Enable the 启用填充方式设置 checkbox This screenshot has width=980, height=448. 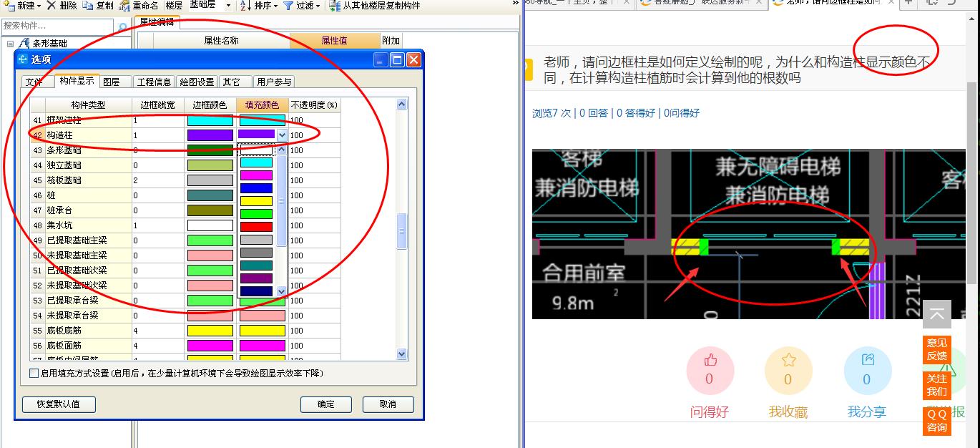coord(34,373)
